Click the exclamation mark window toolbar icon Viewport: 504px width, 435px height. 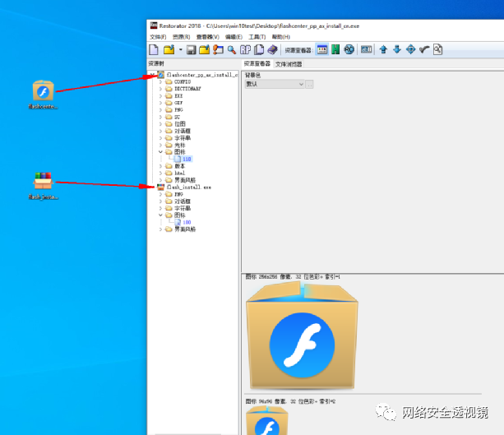coord(218,50)
